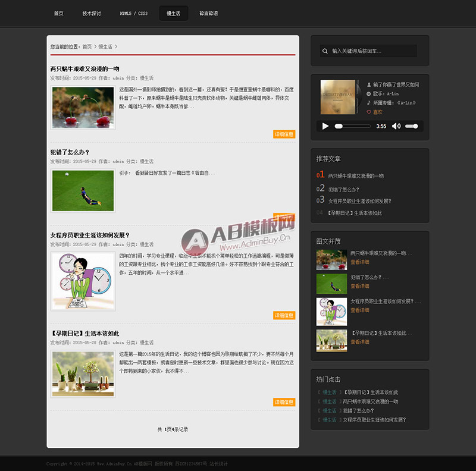
Task: Click the album music note icon
Action: [x=368, y=103]
